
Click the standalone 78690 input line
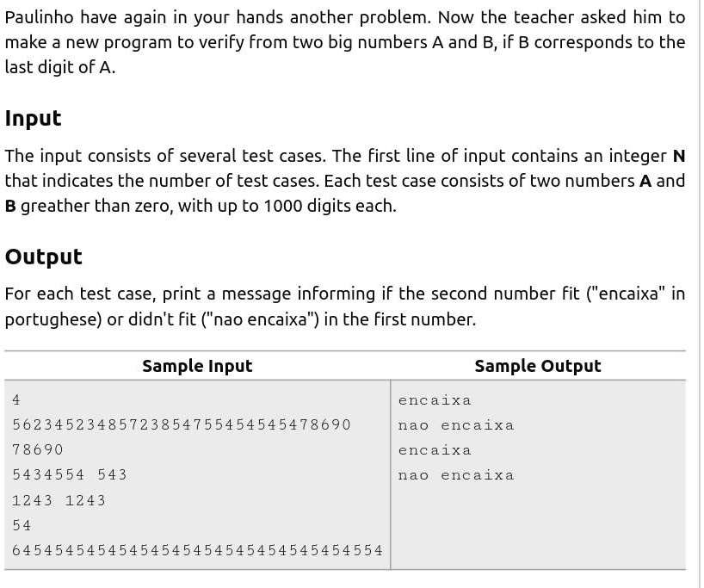(38, 449)
